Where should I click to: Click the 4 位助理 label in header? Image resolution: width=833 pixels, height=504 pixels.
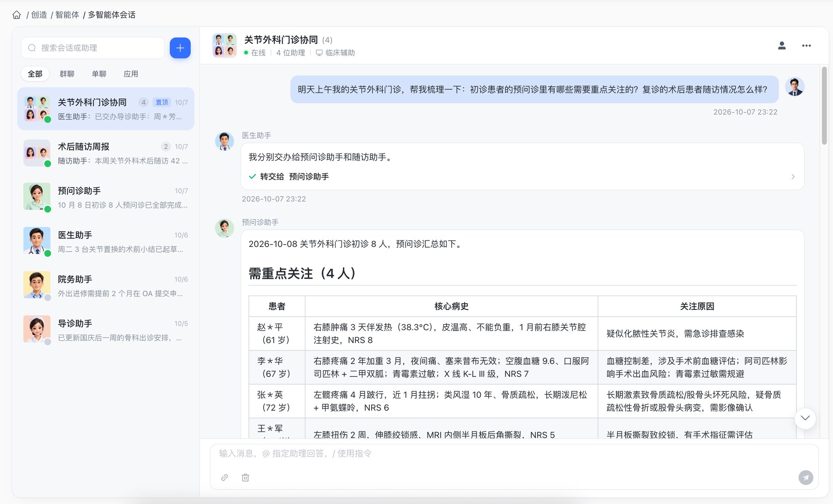[x=291, y=53]
